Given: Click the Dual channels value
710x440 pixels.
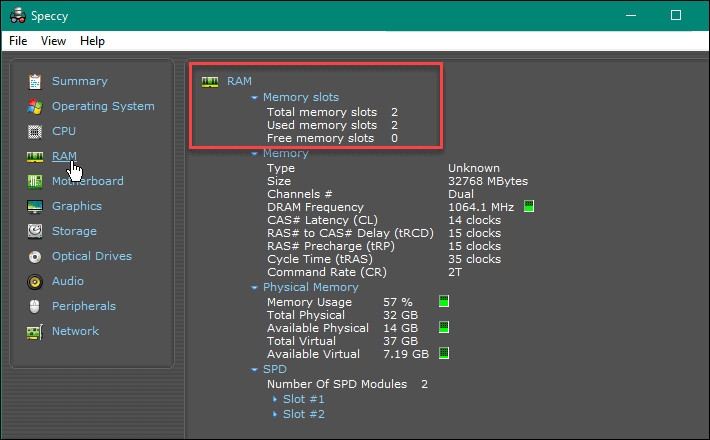Looking at the screenshot, I should coord(461,194).
